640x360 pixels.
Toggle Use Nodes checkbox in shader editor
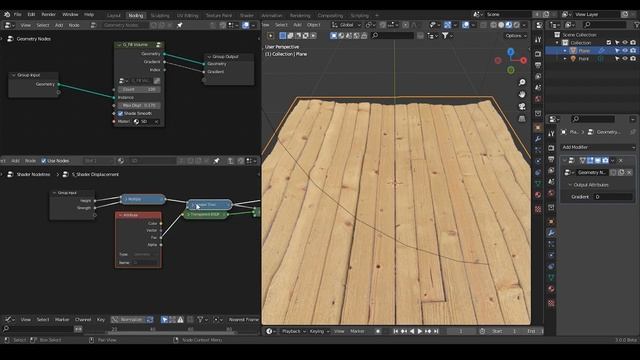coord(44,161)
